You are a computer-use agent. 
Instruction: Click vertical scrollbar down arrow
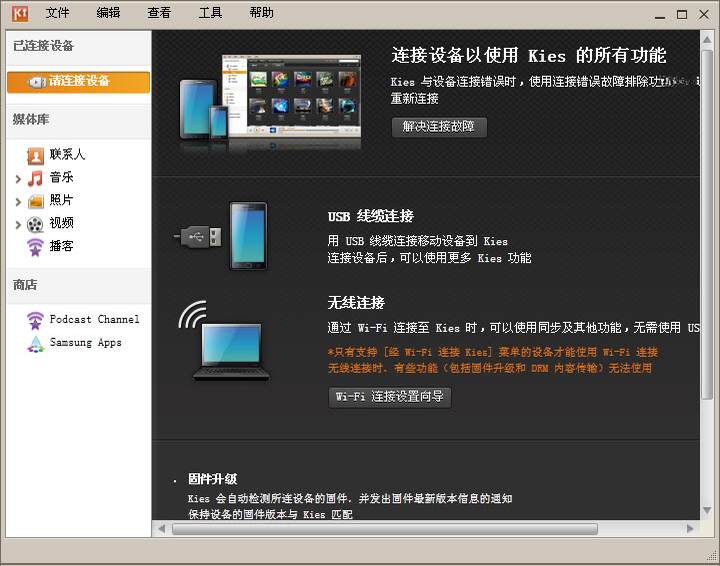707,510
